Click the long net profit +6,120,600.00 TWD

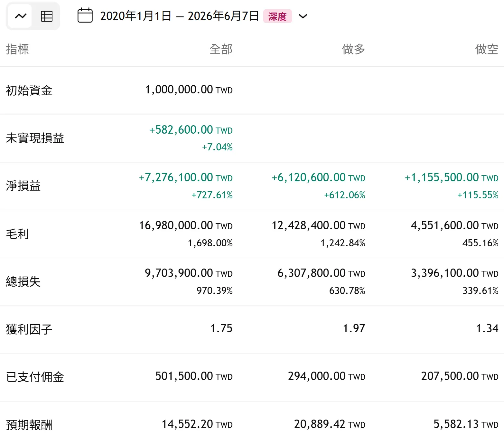[318, 177]
